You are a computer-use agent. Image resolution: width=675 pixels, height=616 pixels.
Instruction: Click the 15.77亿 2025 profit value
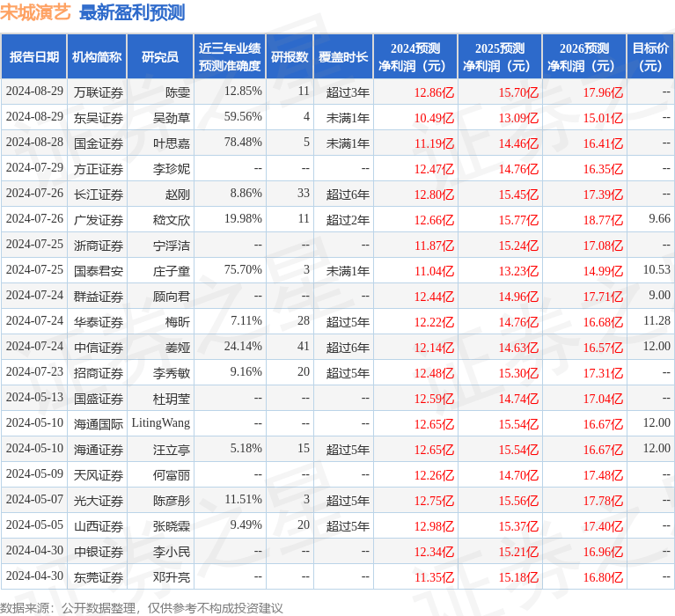518,219
